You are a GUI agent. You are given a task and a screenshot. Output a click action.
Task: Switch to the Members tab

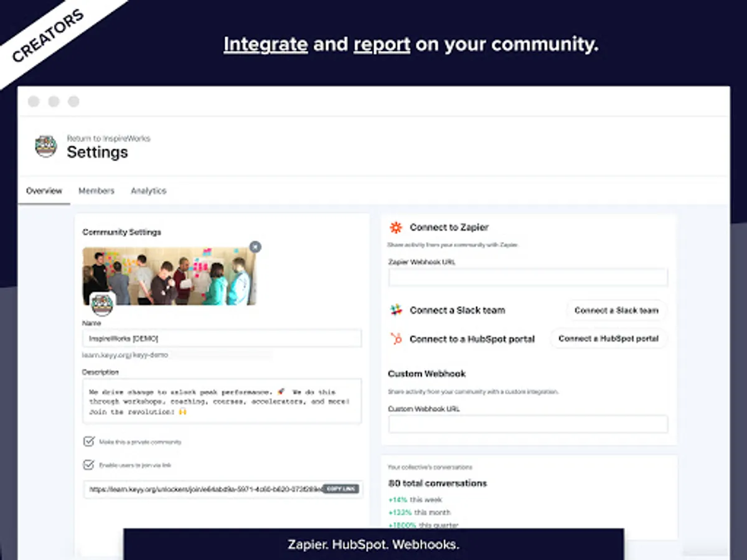tap(96, 191)
